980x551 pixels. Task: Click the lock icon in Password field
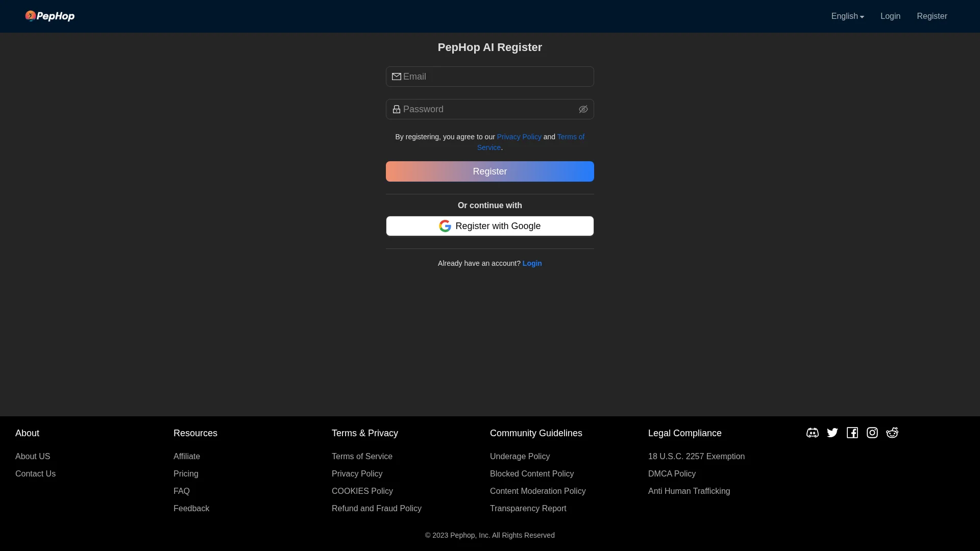397,109
